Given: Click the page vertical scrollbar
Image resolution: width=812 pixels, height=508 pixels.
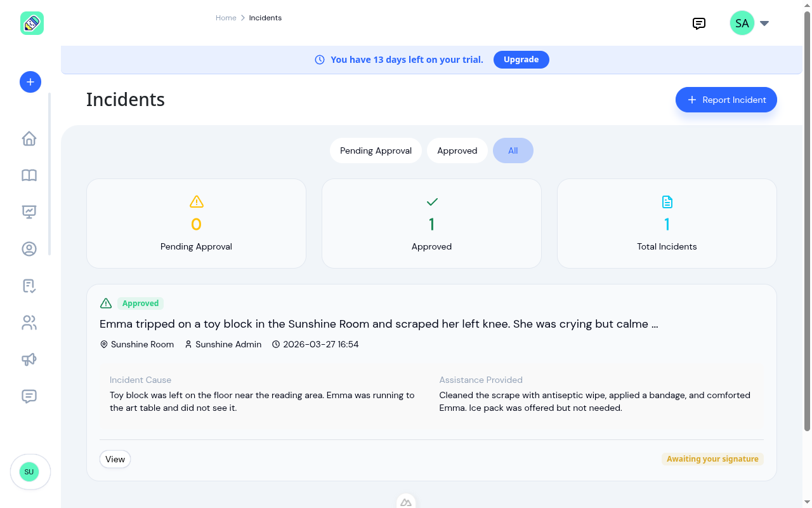Looking at the screenshot, I should click(808, 220).
